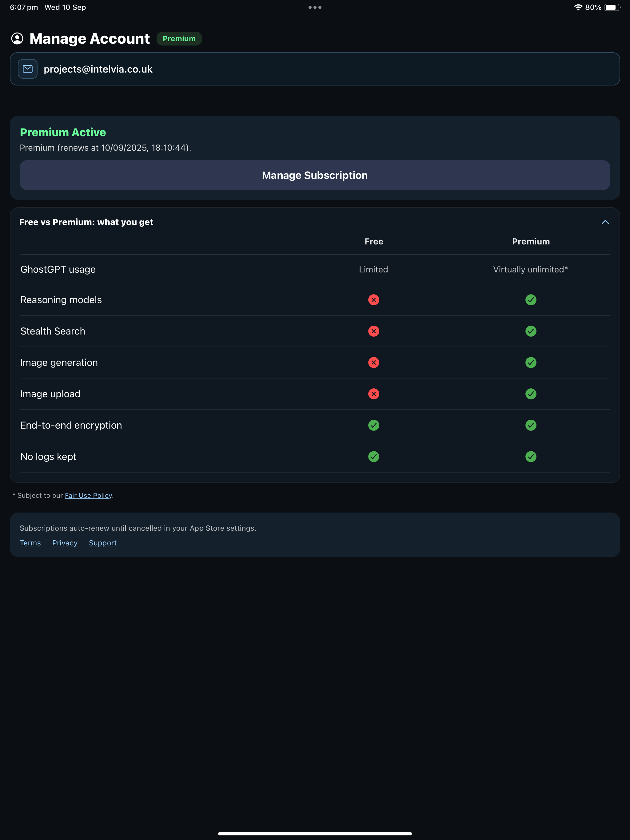Open the Terms link
630x840 pixels.
pos(30,543)
